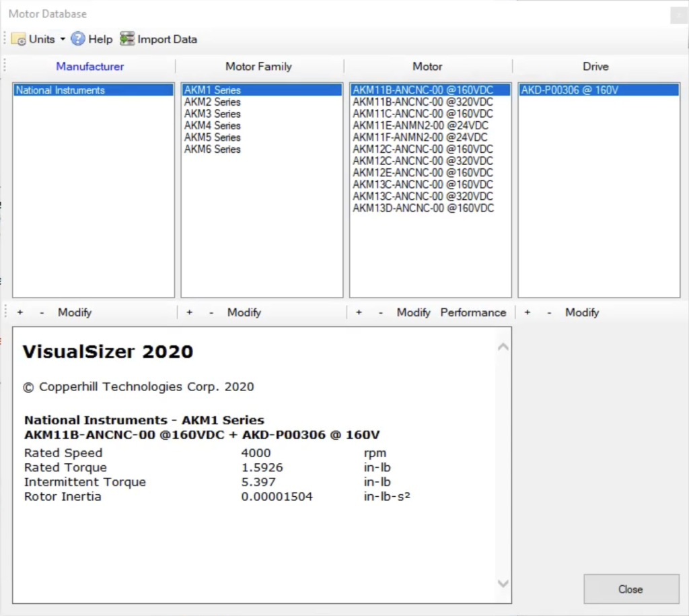
Task: Click the Import Data icon
Action: tap(127, 39)
